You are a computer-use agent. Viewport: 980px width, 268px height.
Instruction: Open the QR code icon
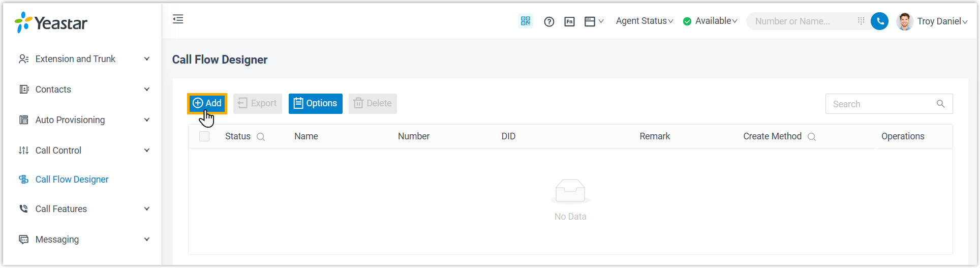click(x=525, y=21)
